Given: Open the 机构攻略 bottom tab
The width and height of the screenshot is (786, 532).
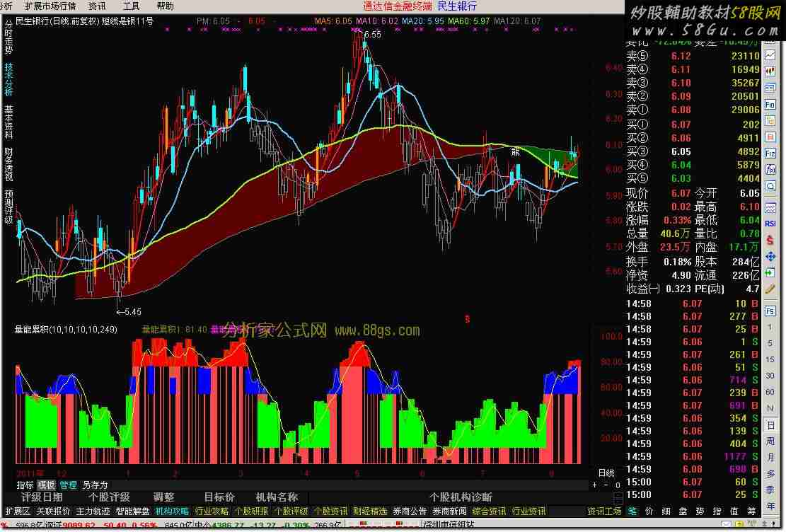Looking at the screenshot, I should pos(172,511).
